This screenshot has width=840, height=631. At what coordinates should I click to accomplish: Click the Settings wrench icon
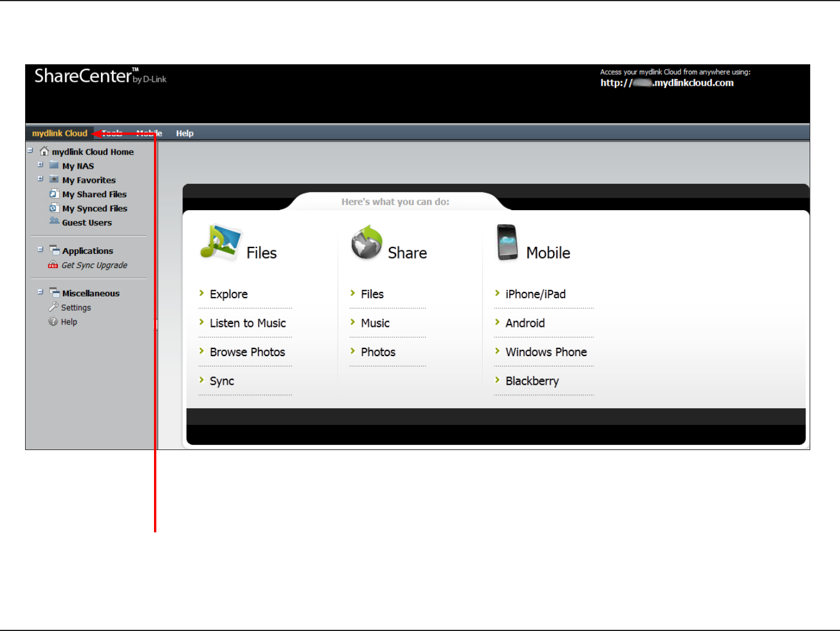pos(53,307)
